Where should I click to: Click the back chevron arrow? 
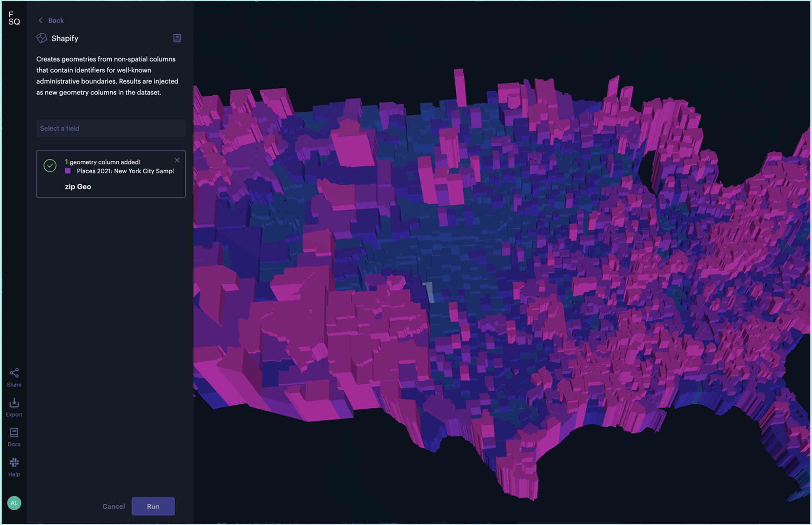click(41, 21)
